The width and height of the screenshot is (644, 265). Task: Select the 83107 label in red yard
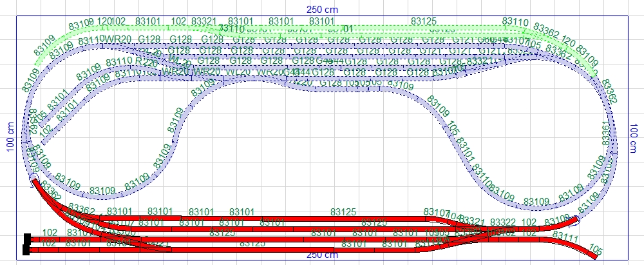[437, 212]
